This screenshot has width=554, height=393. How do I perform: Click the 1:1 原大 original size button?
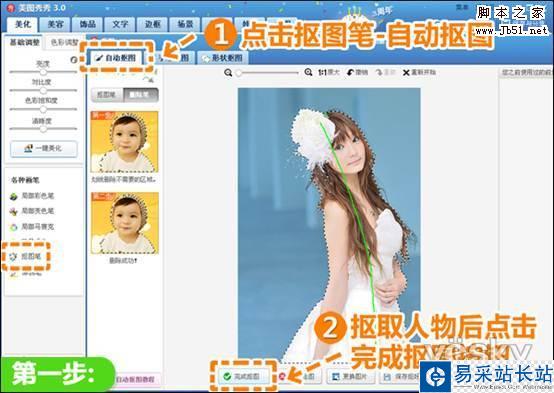coord(329,72)
